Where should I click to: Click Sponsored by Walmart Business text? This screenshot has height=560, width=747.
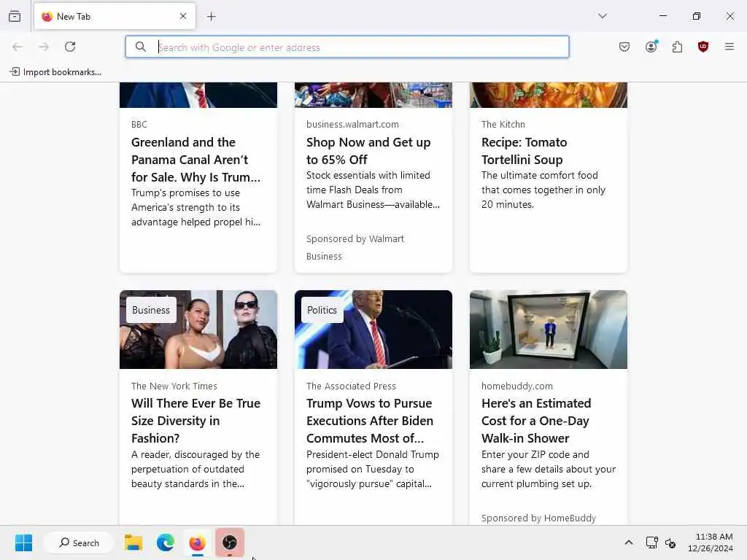355,247
